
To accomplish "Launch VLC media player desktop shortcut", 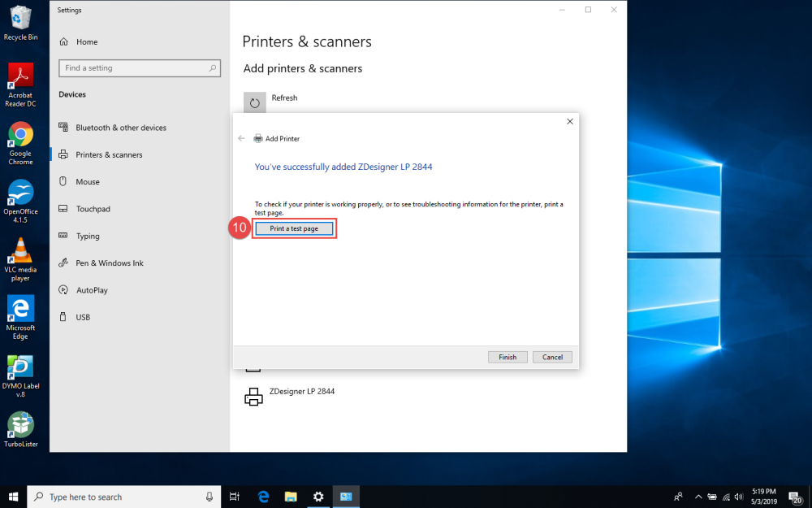I will click(20, 259).
